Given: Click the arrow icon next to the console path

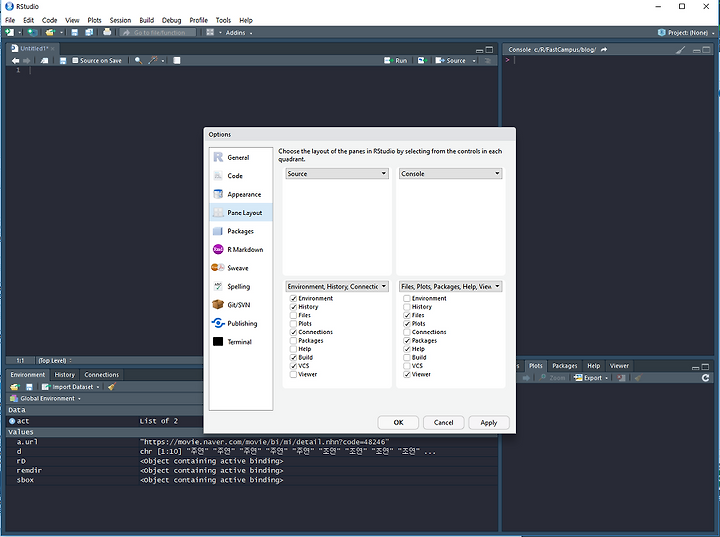Looking at the screenshot, I should [x=604, y=50].
